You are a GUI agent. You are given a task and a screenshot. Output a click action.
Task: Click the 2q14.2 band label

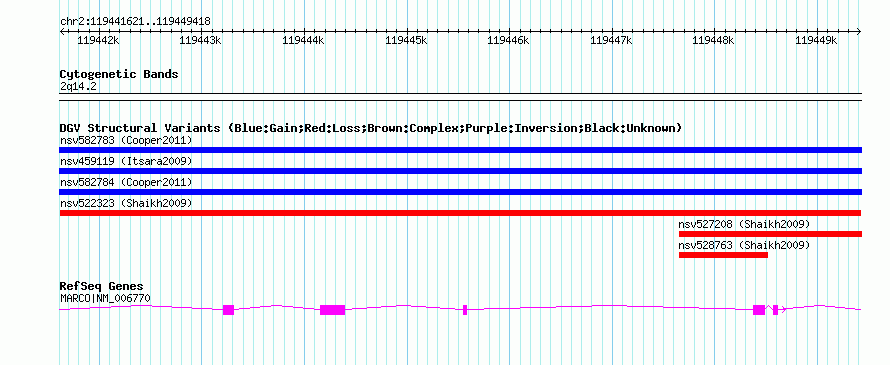78,87
